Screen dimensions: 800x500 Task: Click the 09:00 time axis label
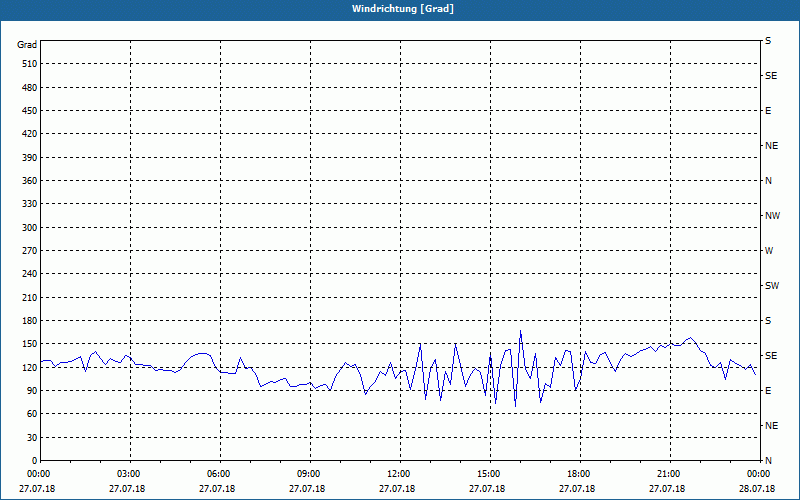tap(309, 473)
